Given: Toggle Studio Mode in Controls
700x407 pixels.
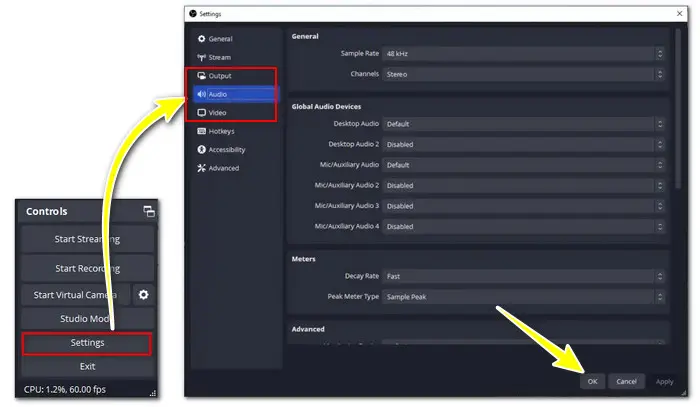Looking at the screenshot, I should click(x=88, y=319).
